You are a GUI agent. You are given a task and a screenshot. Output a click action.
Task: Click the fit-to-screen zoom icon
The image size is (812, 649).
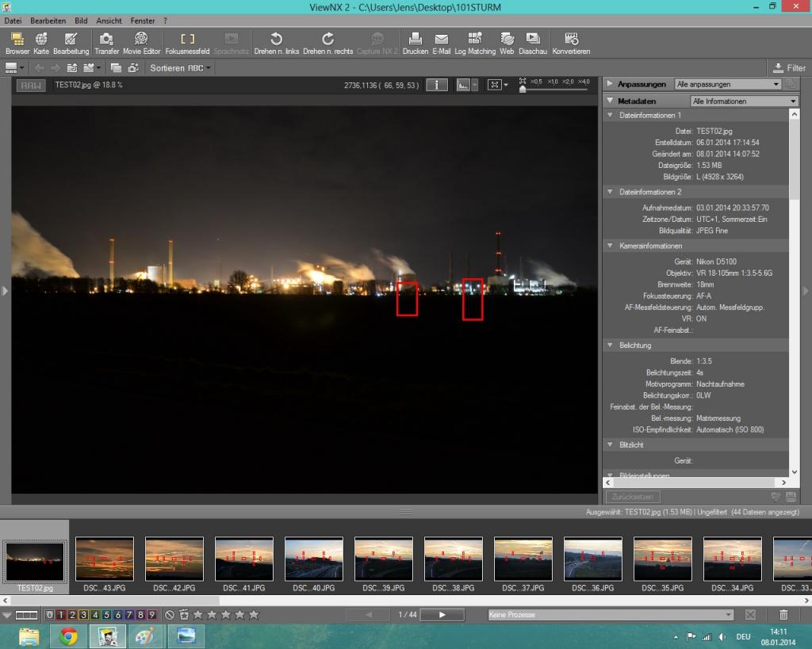[x=495, y=85]
